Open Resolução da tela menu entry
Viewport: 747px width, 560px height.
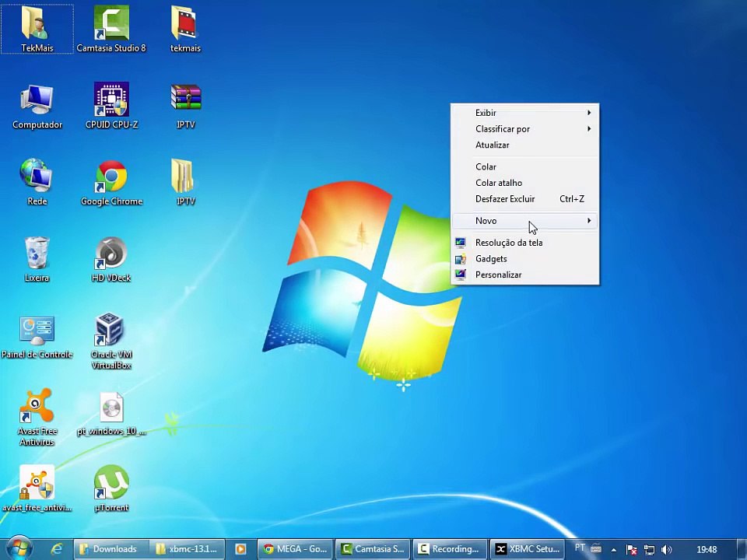click(508, 243)
